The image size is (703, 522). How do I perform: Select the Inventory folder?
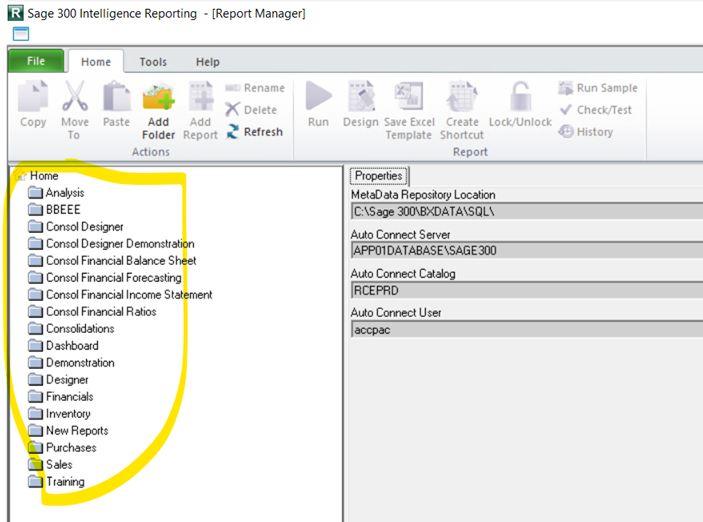click(59, 413)
